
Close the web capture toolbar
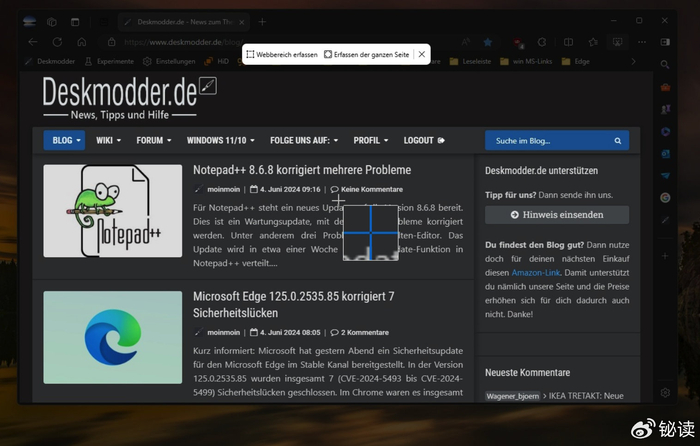[x=422, y=54]
